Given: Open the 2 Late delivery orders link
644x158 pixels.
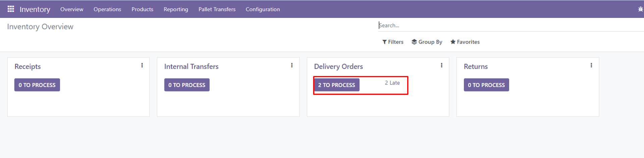Looking at the screenshot, I should [392, 83].
